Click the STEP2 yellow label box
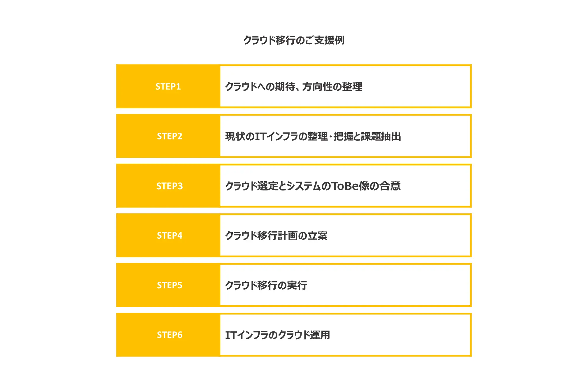The height and width of the screenshot is (386, 588). [x=168, y=136]
